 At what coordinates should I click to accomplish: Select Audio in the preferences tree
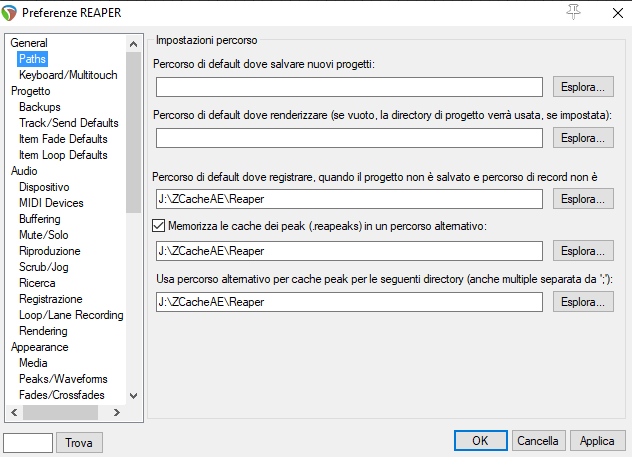(24, 171)
